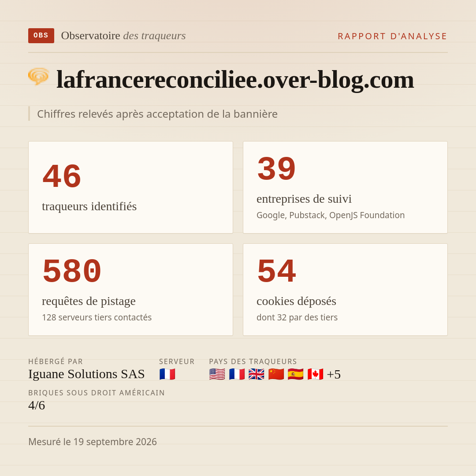
Task: Click the Mesuré le 19 septembre 2026 date
Action: click(x=93, y=442)
